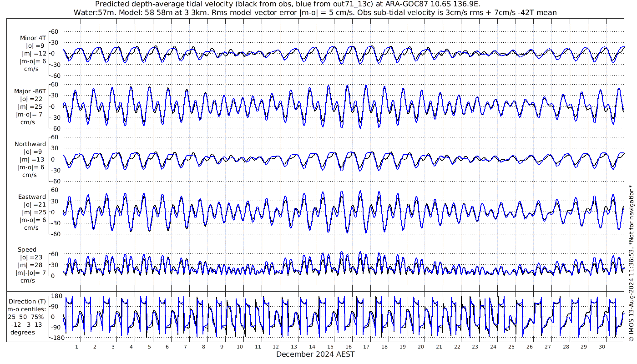The image size is (637, 364).
Task: Click day tick label '28' on x-axis
Action: pyautogui.click(x=566, y=347)
